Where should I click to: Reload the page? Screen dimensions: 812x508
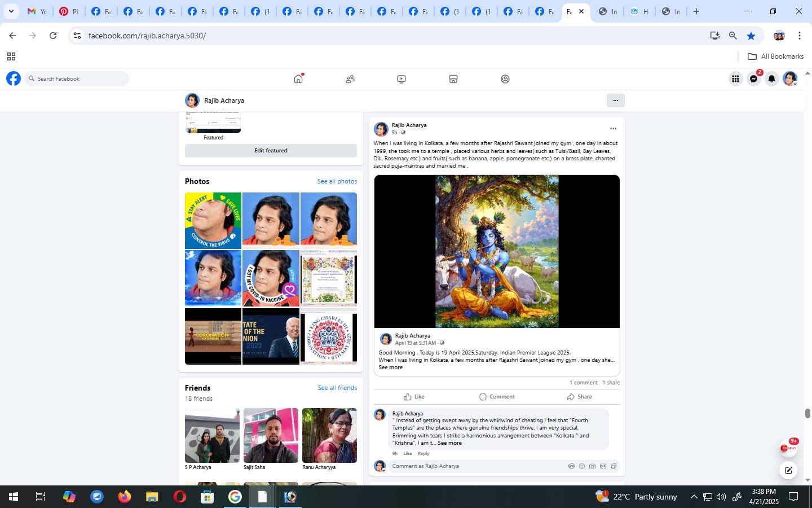click(x=53, y=36)
